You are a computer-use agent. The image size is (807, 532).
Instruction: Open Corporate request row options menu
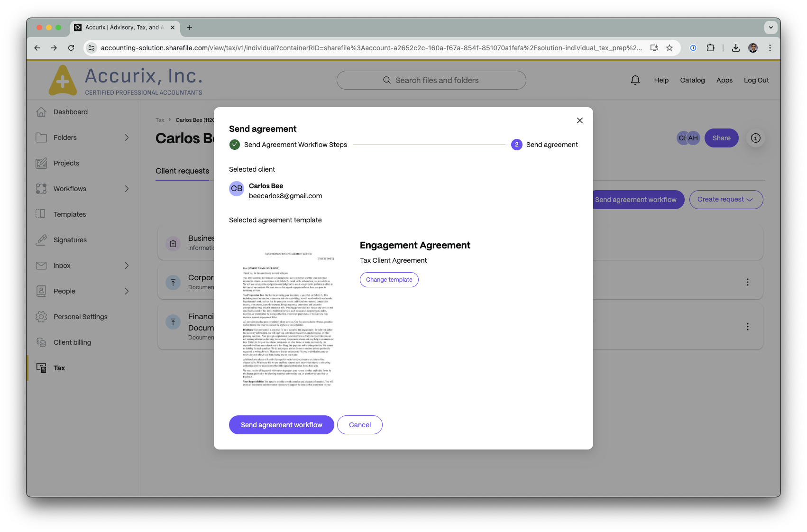point(747,282)
